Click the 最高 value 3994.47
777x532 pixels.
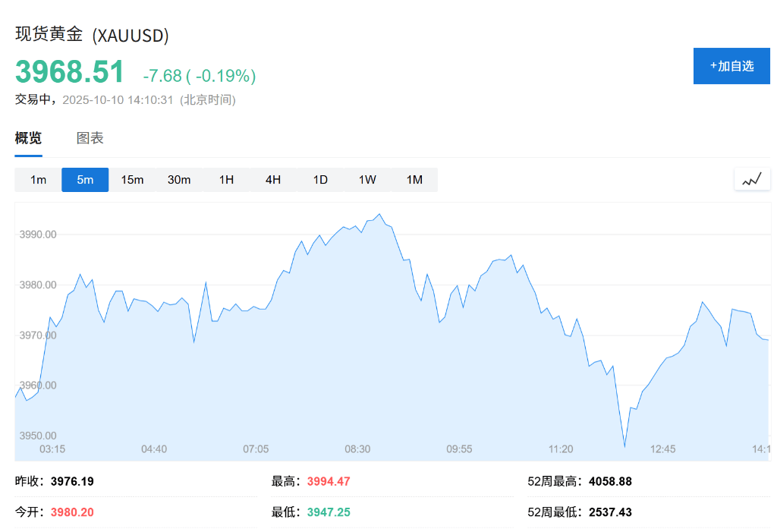pyautogui.click(x=329, y=481)
